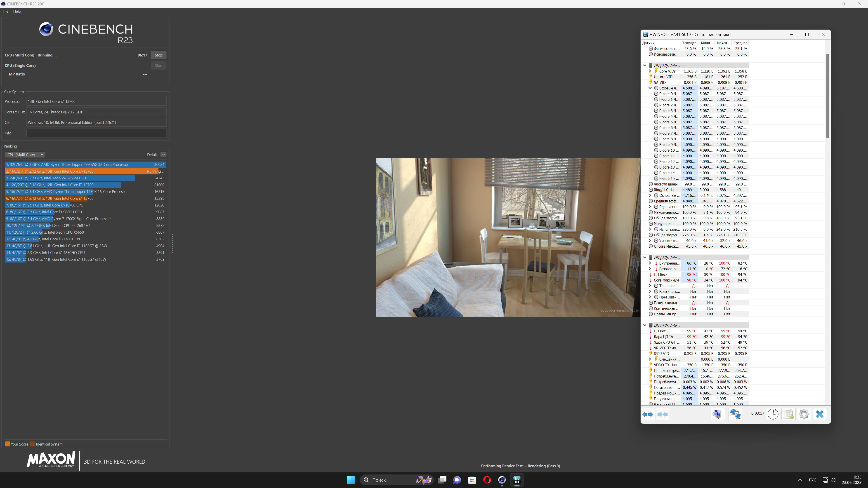
Task: Select the Threadripper 2990WX ranking entry
Action: (x=85, y=164)
